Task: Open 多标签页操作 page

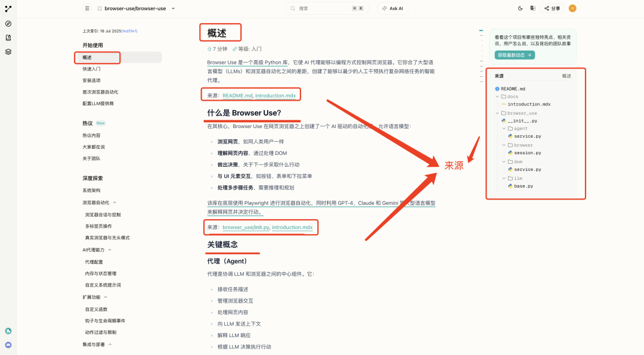Action: coord(98,226)
